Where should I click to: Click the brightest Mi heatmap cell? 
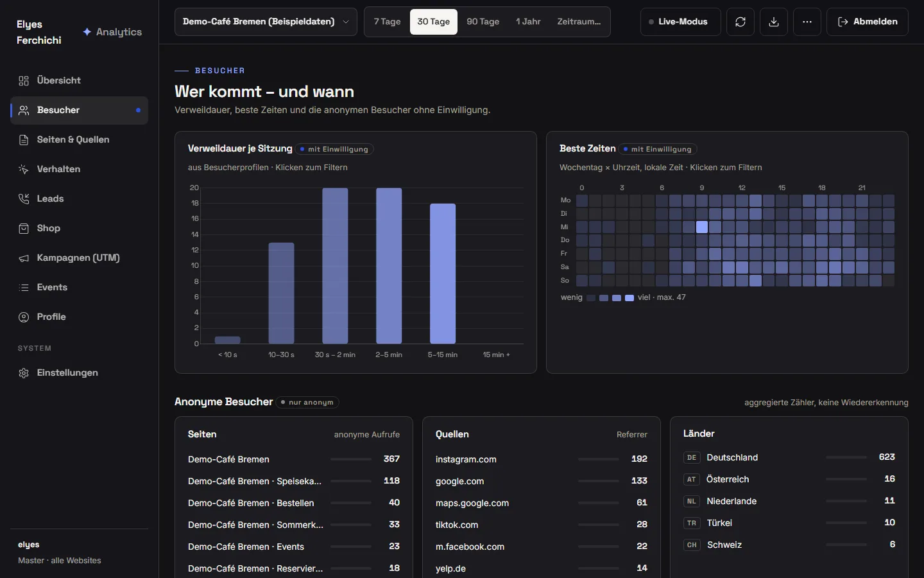702,227
